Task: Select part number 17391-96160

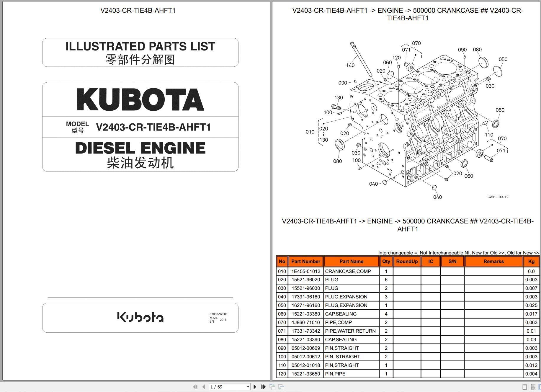Action: [306, 297]
